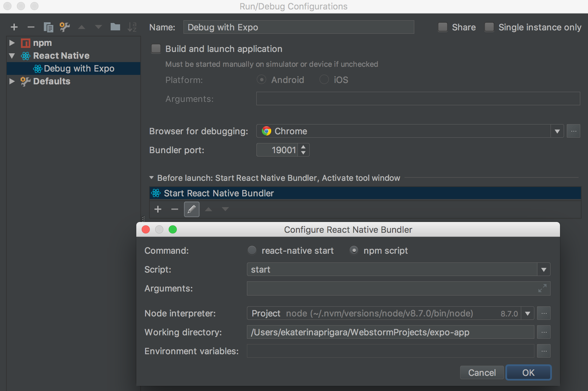
Task: Collapse the Before launch section
Action: (151, 177)
